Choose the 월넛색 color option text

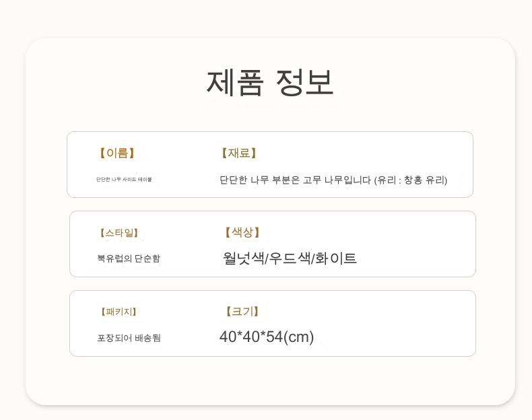(243, 258)
